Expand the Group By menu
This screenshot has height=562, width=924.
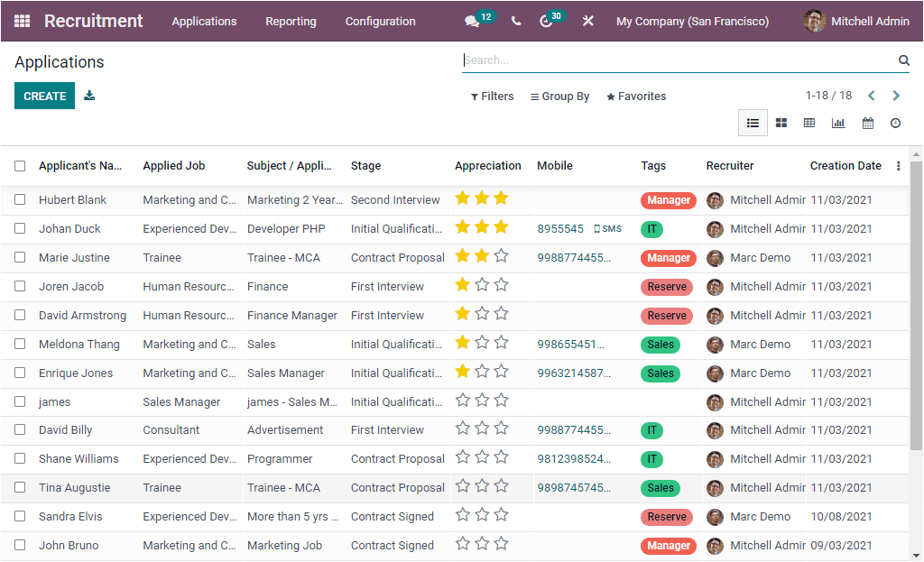(x=559, y=96)
